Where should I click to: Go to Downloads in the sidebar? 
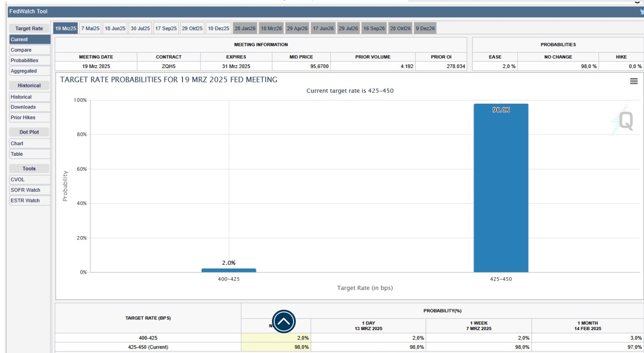pyautogui.click(x=30, y=107)
